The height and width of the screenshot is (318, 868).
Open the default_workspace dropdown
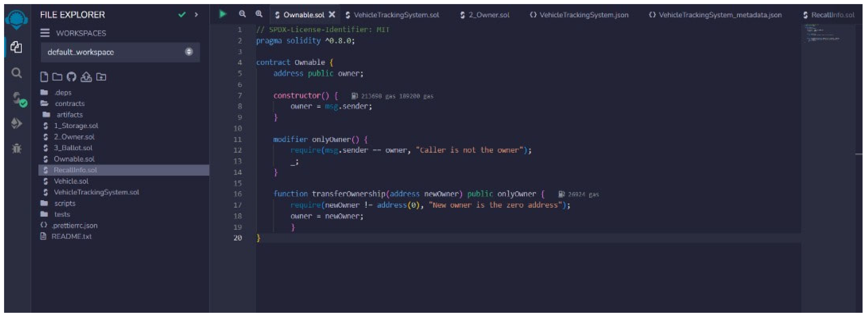click(120, 52)
